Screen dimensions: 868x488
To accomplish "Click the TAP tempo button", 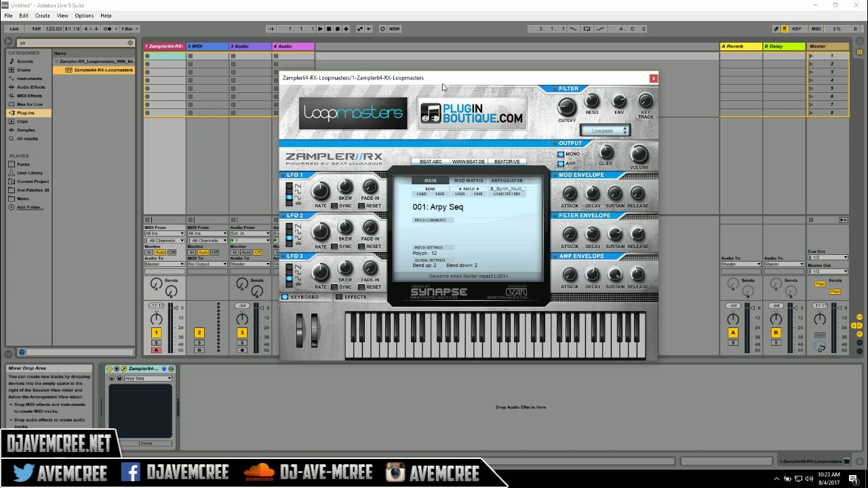I will coord(36,29).
